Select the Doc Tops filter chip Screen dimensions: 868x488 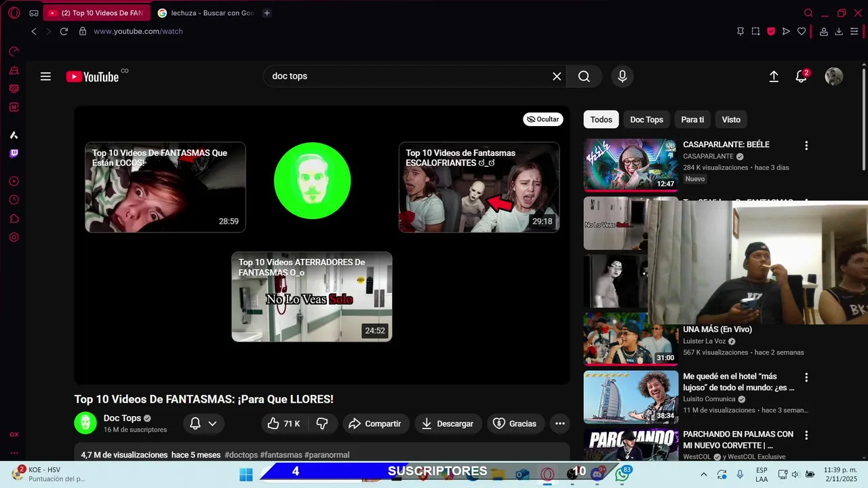click(646, 119)
